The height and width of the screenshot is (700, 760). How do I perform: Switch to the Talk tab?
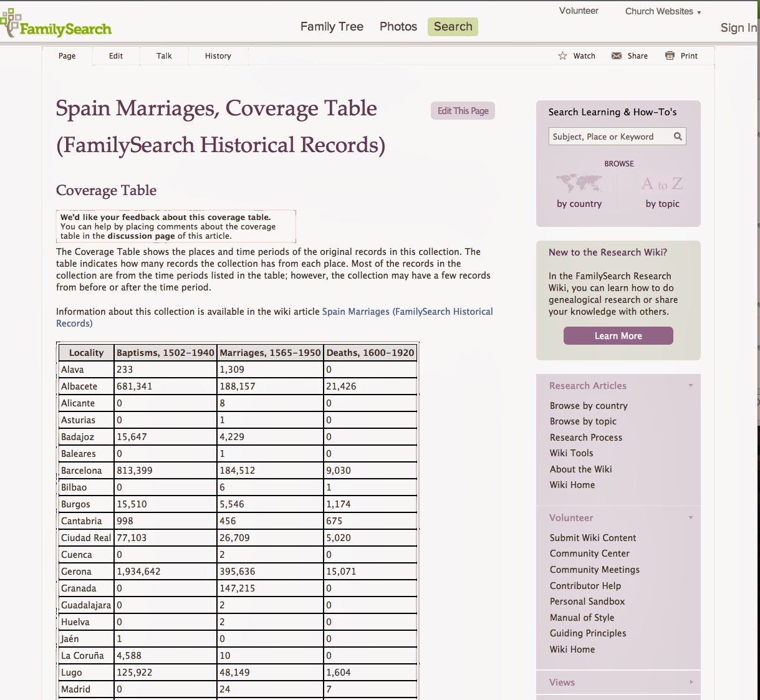[x=164, y=56]
